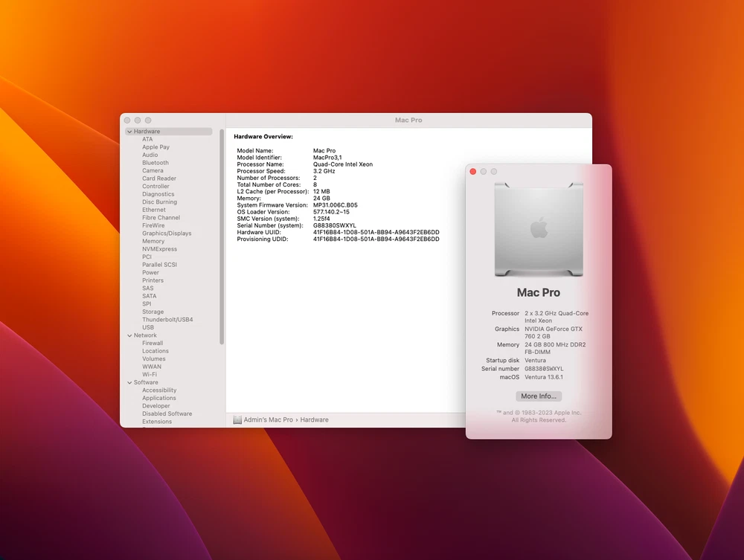The image size is (744, 560).
Task: Click System Firmware Version MP31.006C.B05
Action: point(336,205)
